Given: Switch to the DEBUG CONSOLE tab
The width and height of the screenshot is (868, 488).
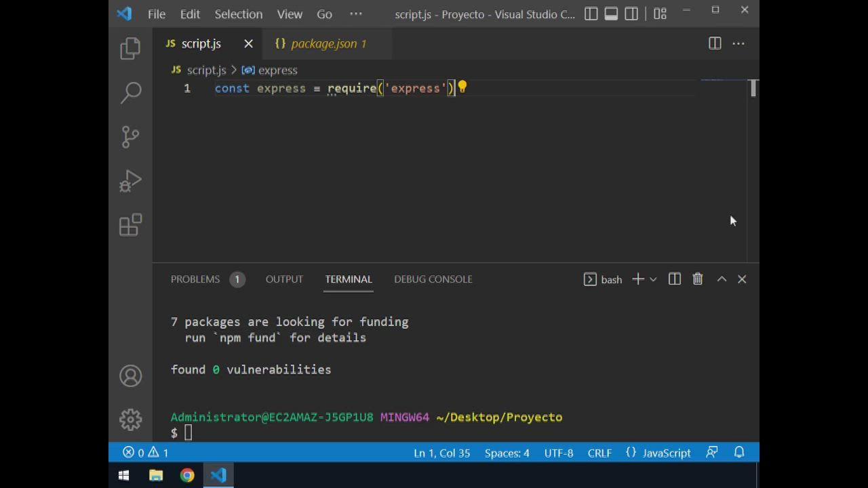Looking at the screenshot, I should [x=433, y=279].
